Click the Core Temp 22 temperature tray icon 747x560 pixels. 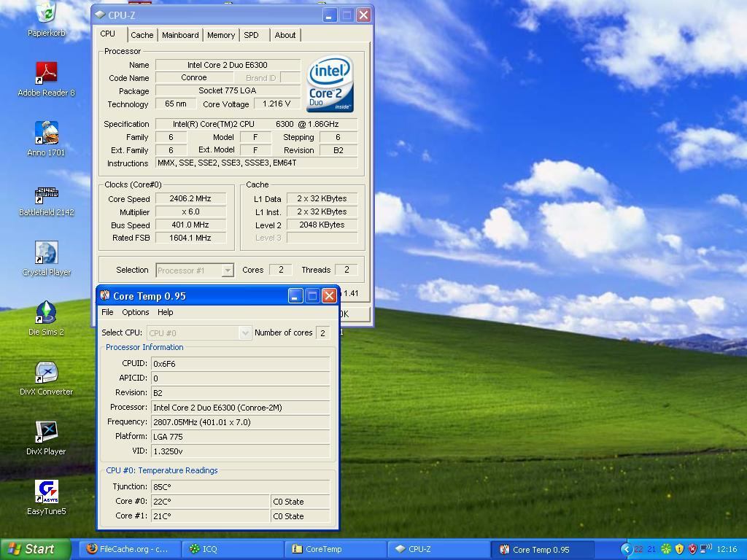point(638,550)
